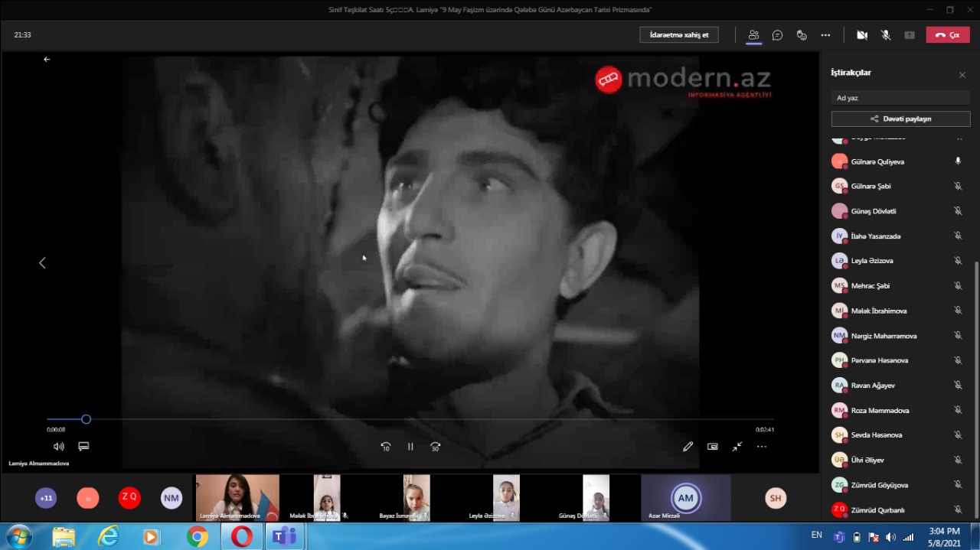Select Leyla Əzizova's video thumbnail

coord(506,498)
